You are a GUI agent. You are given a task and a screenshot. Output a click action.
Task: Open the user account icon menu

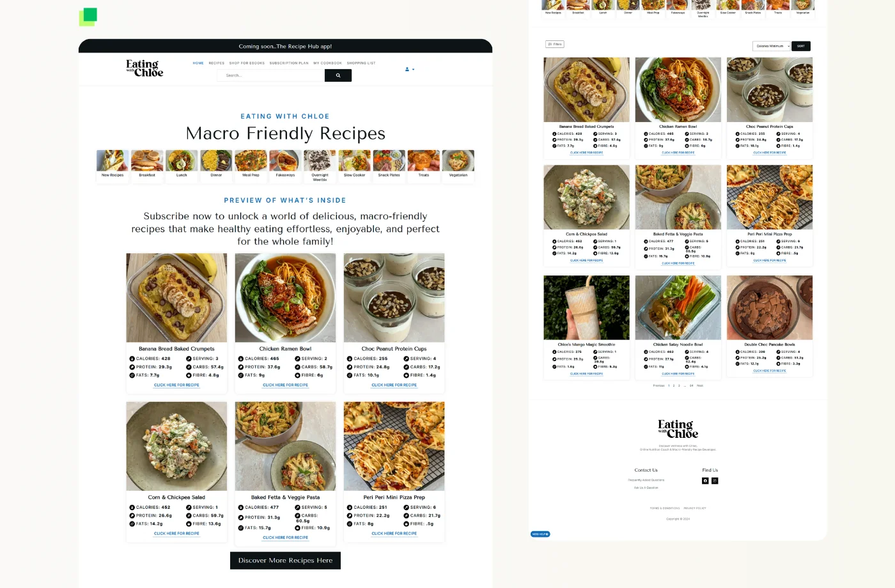pos(410,69)
